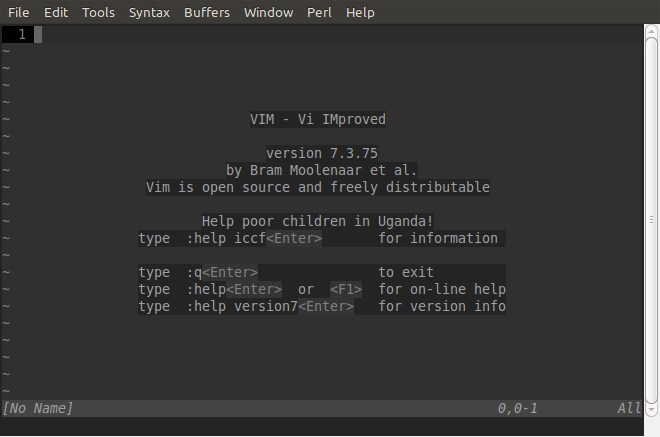
Task: Click the 'for on-line help' text
Action: 442,289
